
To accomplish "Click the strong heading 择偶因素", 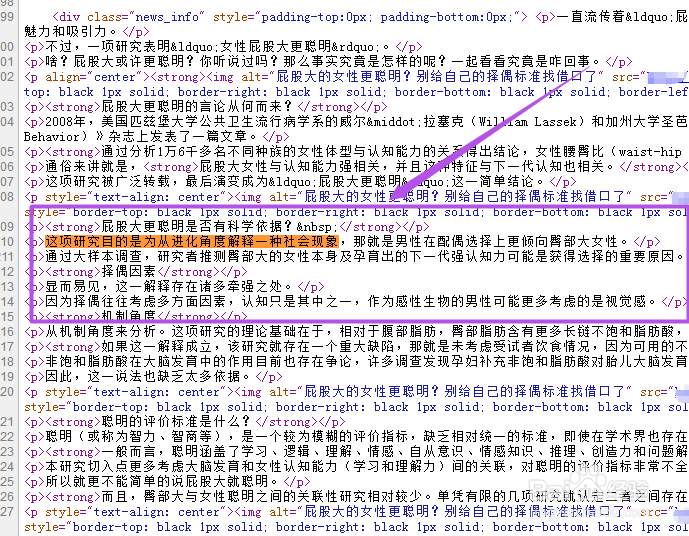I will click(x=129, y=272).
